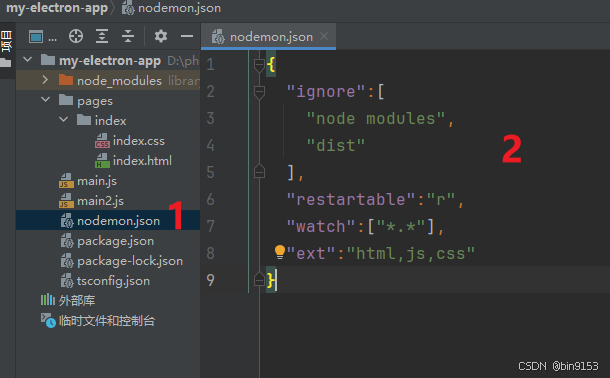Click the Collapse All toolbar icon
Viewport: 610px width, 378px height.
[128, 36]
